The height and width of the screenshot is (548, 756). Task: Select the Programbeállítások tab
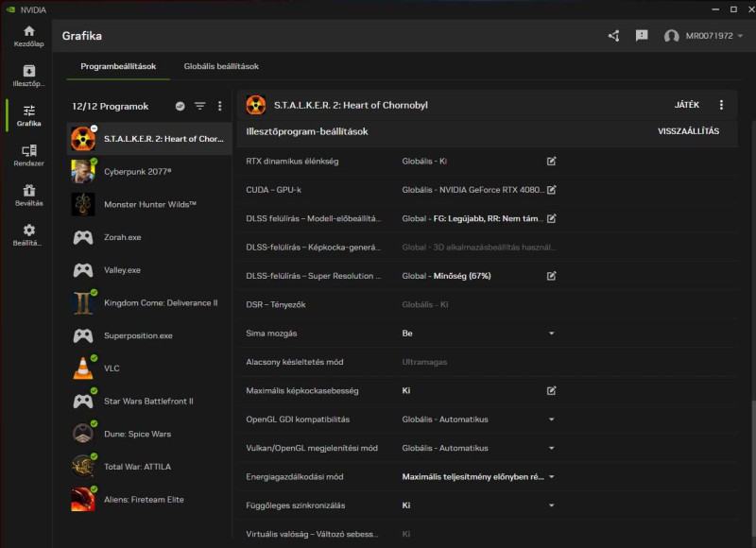coord(118,66)
